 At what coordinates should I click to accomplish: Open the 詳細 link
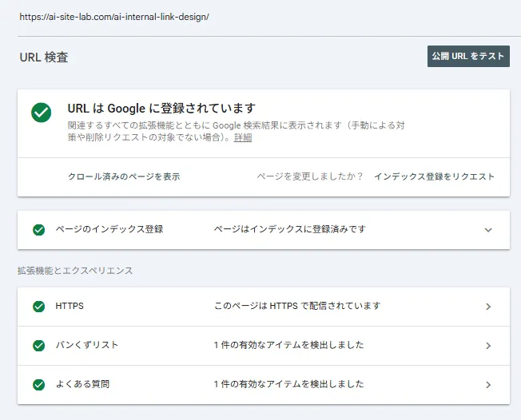coord(243,137)
